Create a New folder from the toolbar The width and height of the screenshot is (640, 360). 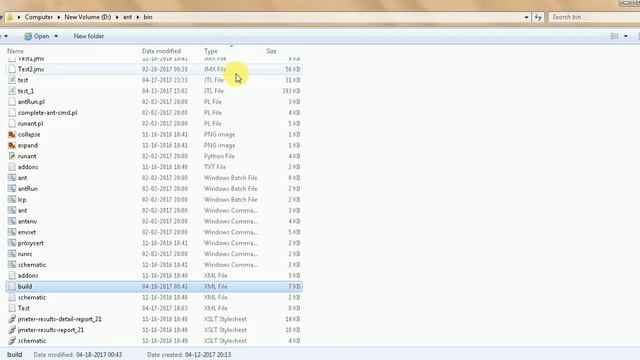click(89, 36)
